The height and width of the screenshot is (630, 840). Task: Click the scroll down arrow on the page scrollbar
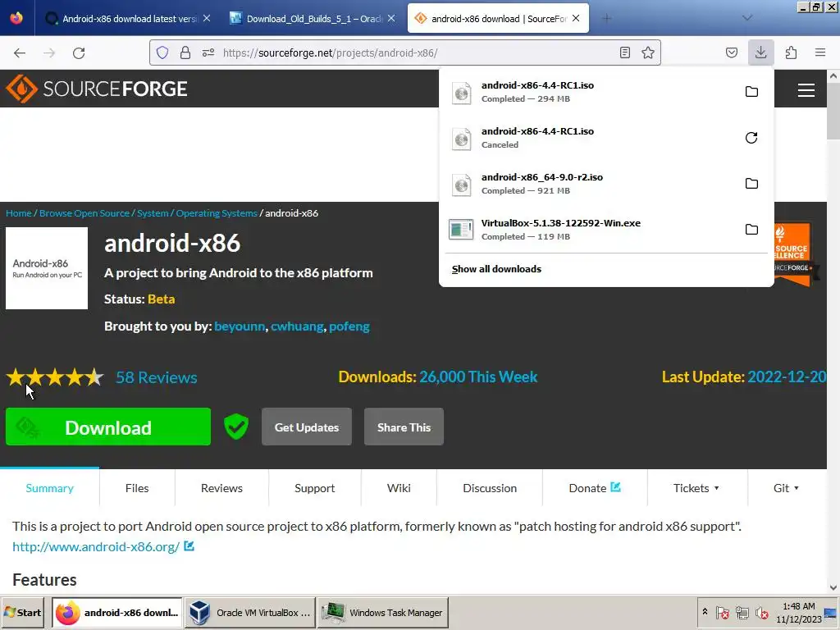pos(833,587)
